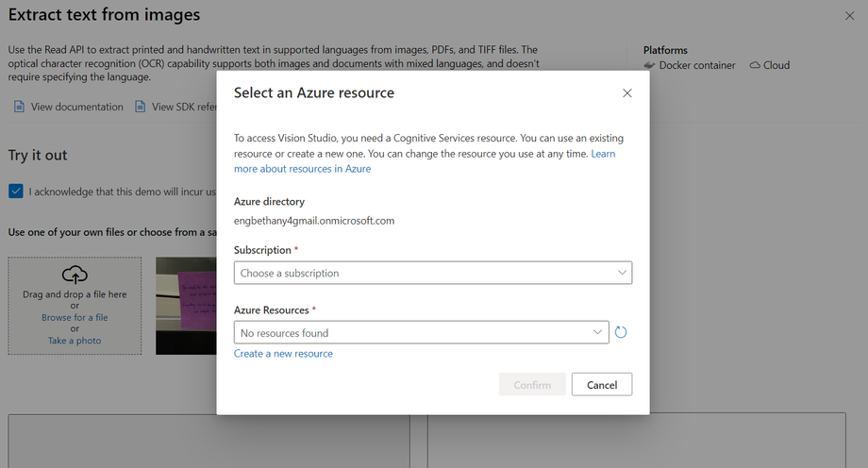The height and width of the screenshot is (468, 868).
Task: Click the Subscription dropdown chevron arrow
Action: click(x=622, y=273)
